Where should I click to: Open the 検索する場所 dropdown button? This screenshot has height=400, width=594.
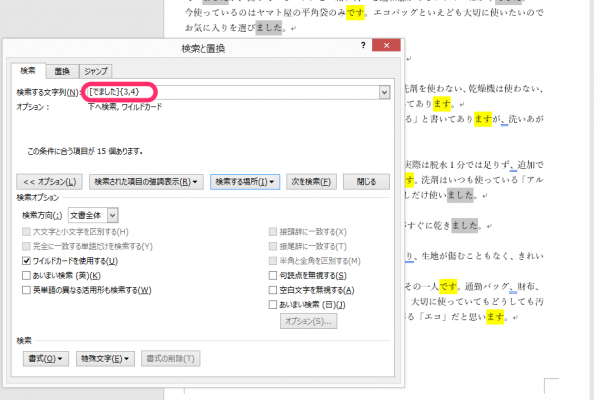[x=245, y=182]
